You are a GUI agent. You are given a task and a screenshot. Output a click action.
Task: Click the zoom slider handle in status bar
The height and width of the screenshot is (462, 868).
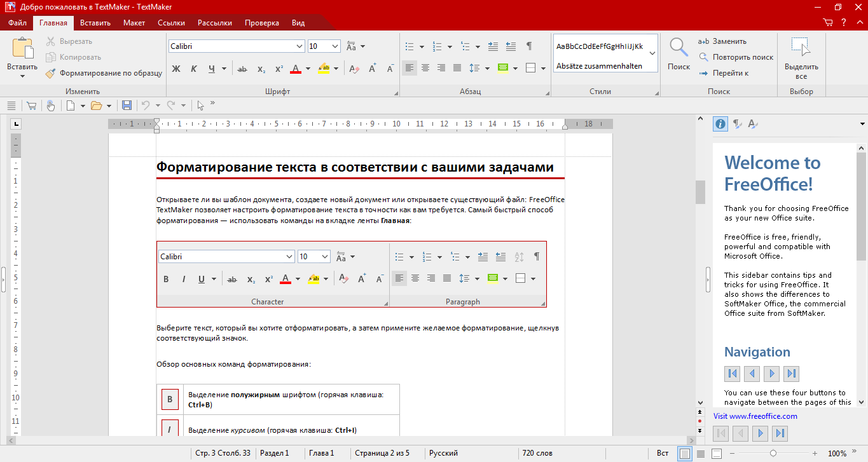coord(773,453)
